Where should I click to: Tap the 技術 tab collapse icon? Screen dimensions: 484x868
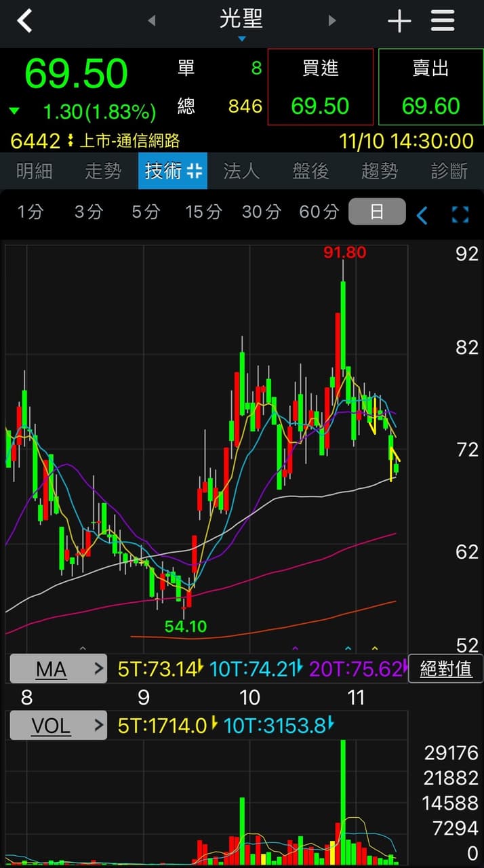coord(195,171)
